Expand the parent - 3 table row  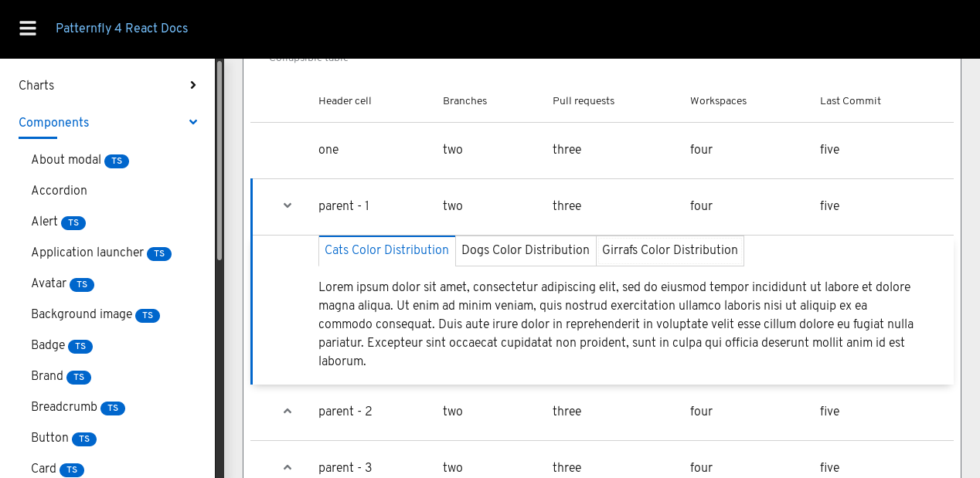pyautogui.click(x=287, y=467)
